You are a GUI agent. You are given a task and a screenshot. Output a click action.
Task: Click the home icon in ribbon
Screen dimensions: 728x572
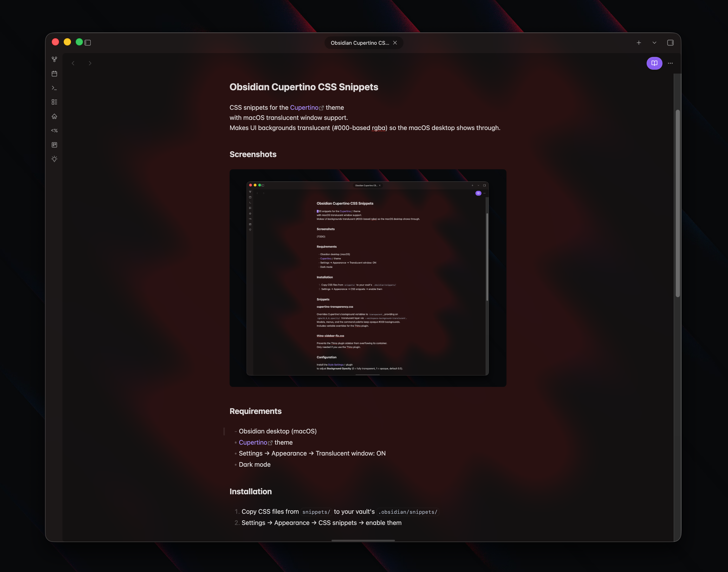tap(54, 116)
